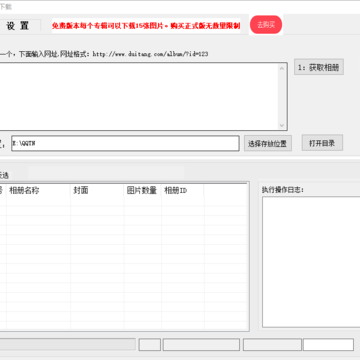Click the red free version notice text

(x=146, y=26)
